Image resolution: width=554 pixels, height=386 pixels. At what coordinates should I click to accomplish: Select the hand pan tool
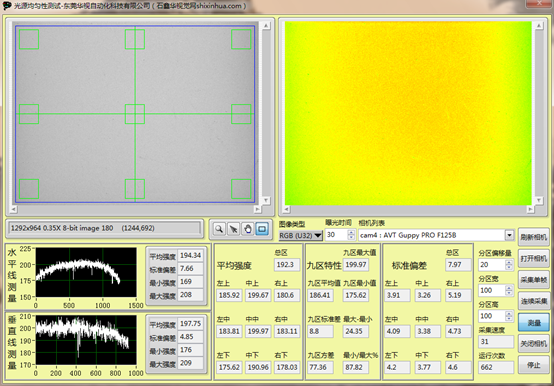[x=248, y=229]
